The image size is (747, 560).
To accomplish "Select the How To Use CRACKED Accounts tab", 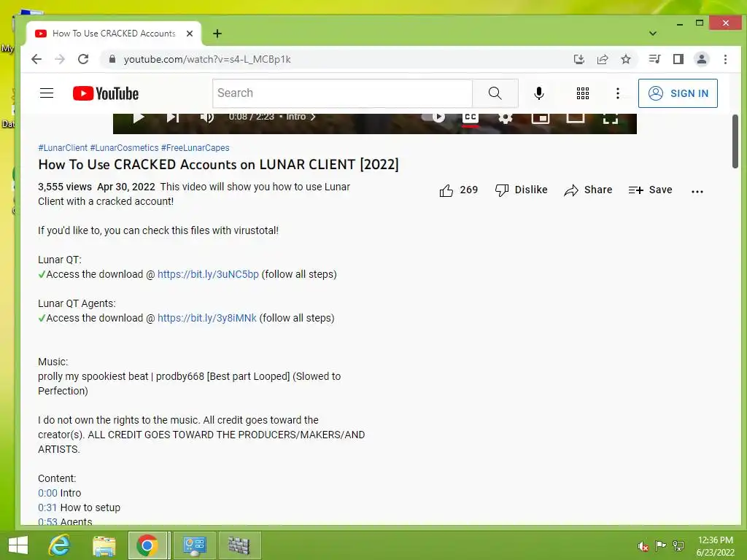I will pyautogui.click(x=114, y=34).
